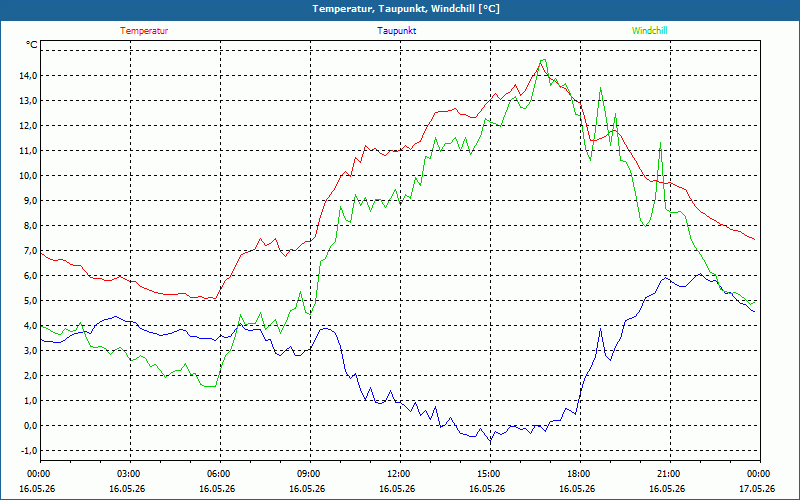
Task: Click the 10,0 y-axis label
Action: (x=28, y=176)
